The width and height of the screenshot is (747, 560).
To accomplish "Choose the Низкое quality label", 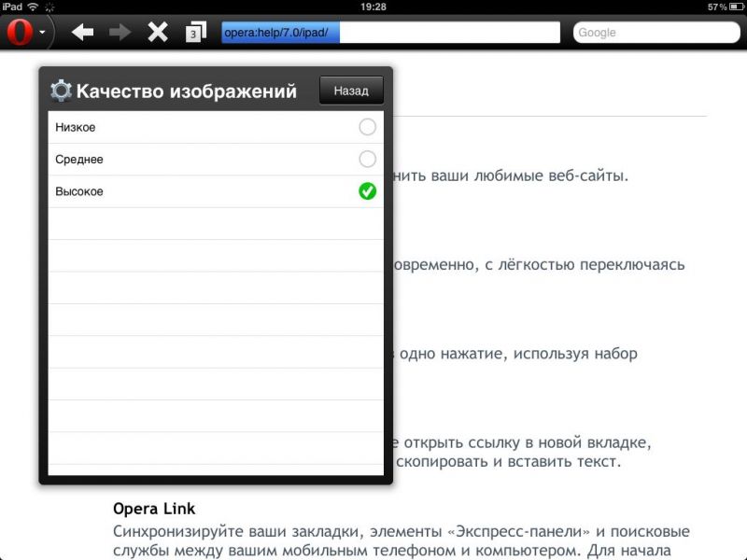I will pyautogui.click(x=76, y=127).
